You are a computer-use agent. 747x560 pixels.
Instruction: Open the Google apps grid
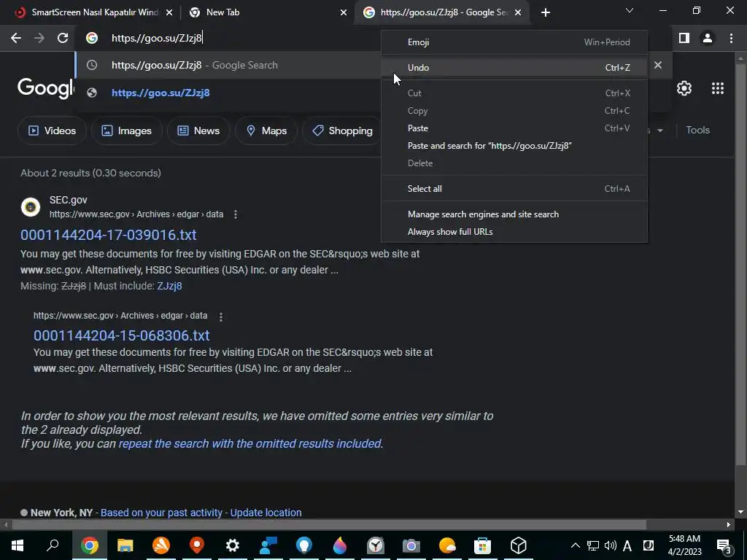click(x=718, y=88)
